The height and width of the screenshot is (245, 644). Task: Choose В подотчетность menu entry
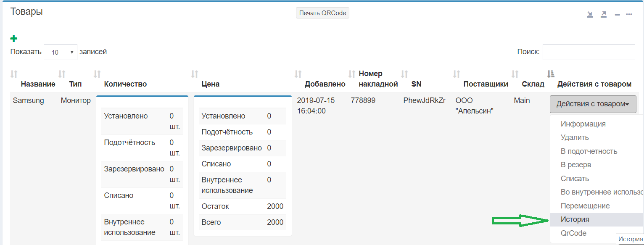pyautogui.click(x=589, y=151)
